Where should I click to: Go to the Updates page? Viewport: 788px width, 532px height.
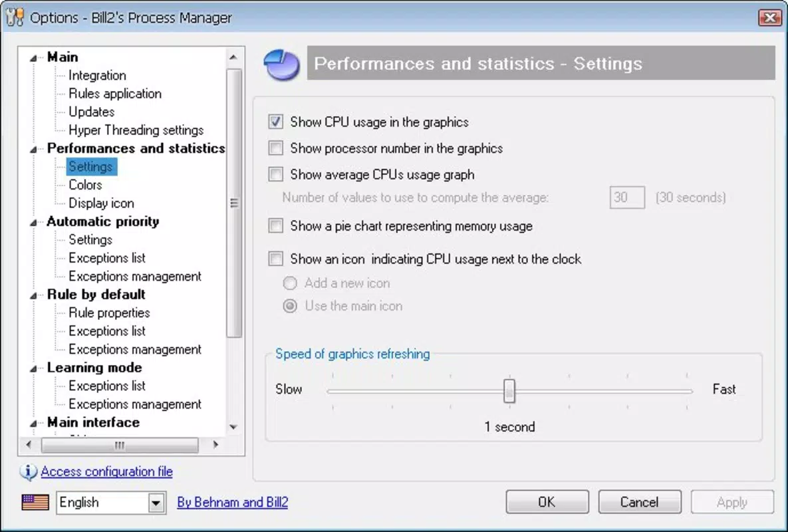(x=92, y=112)
